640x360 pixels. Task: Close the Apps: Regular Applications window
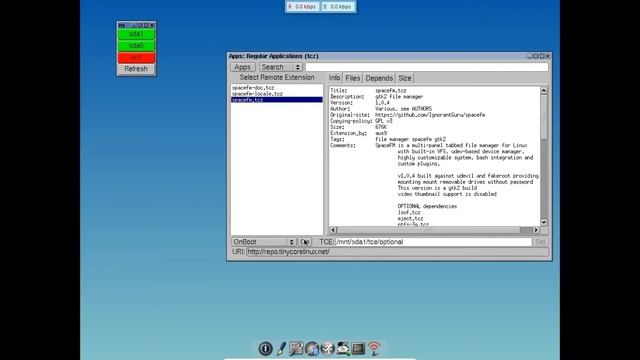(x=548, y=56)
